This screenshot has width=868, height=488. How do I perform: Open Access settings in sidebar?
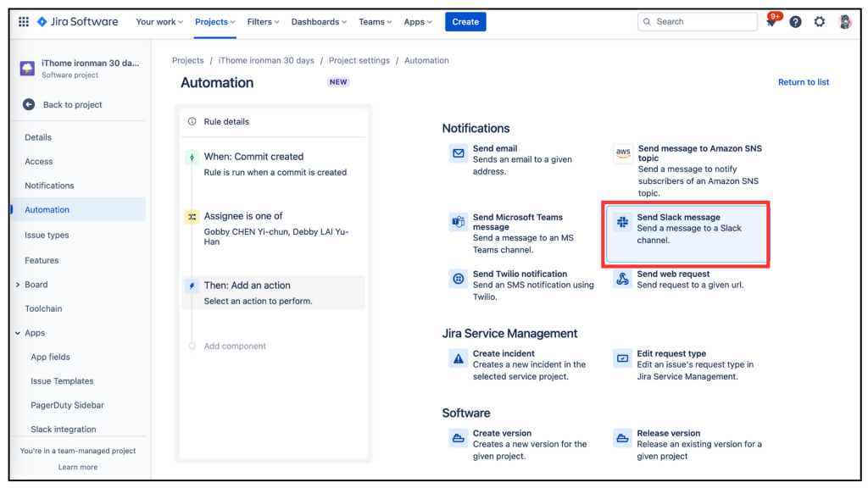pyautogui.click(x=39, y=162)
